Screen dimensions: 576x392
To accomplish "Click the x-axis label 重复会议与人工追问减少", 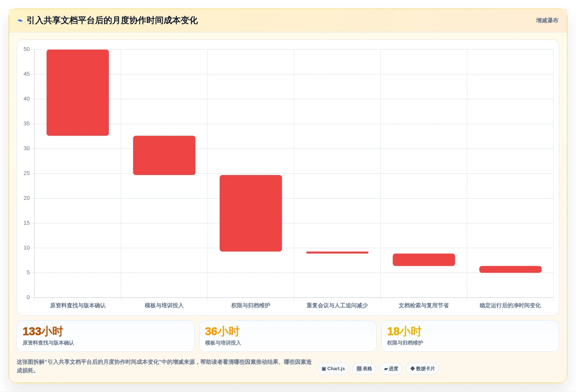I will [337, 306].
